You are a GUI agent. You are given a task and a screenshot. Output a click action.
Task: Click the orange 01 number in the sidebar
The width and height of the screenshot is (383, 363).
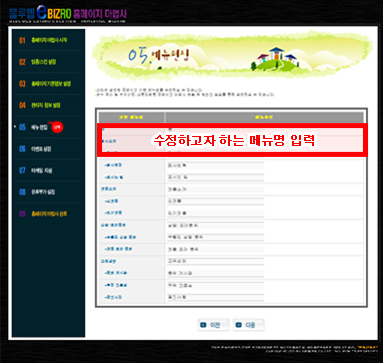click(22, 40)
